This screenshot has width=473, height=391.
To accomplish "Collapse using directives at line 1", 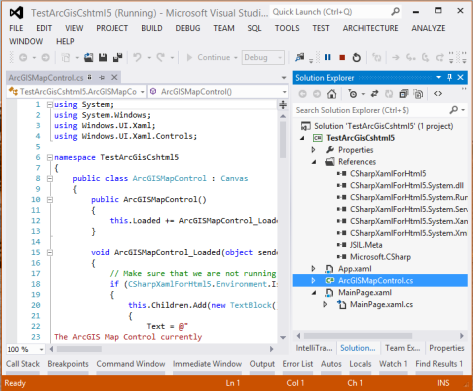I will (50, 105).
